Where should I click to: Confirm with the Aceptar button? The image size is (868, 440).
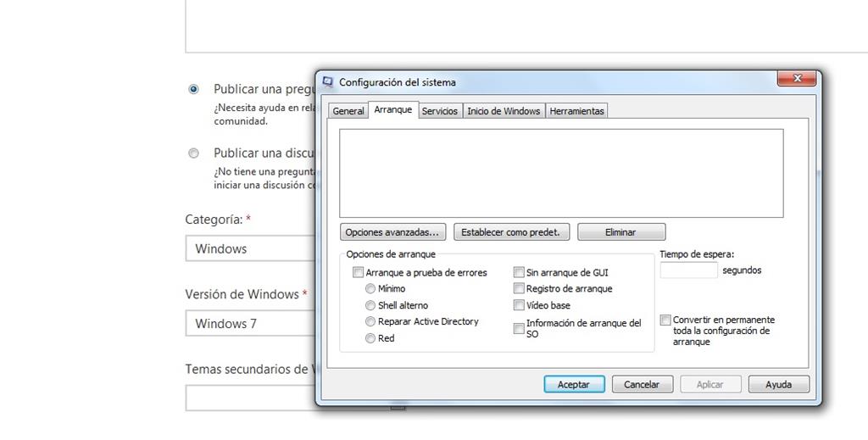[x=574, y=384]
